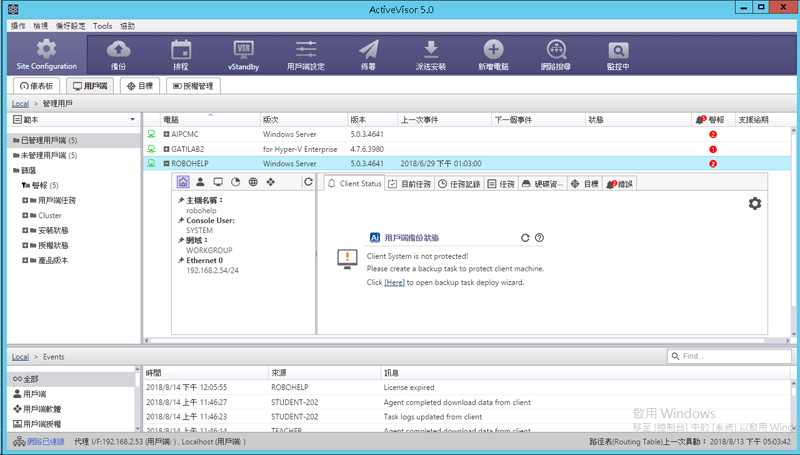Collapse the ROBOHELP row
The height and width of the screenshot is (455, 800).
(166, 163)
